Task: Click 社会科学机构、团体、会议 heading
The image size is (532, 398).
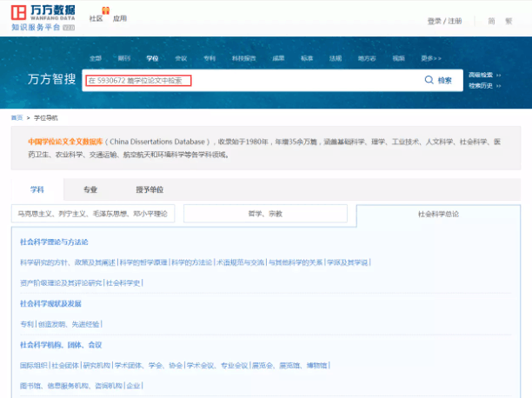Action: (x=61, y=345)
